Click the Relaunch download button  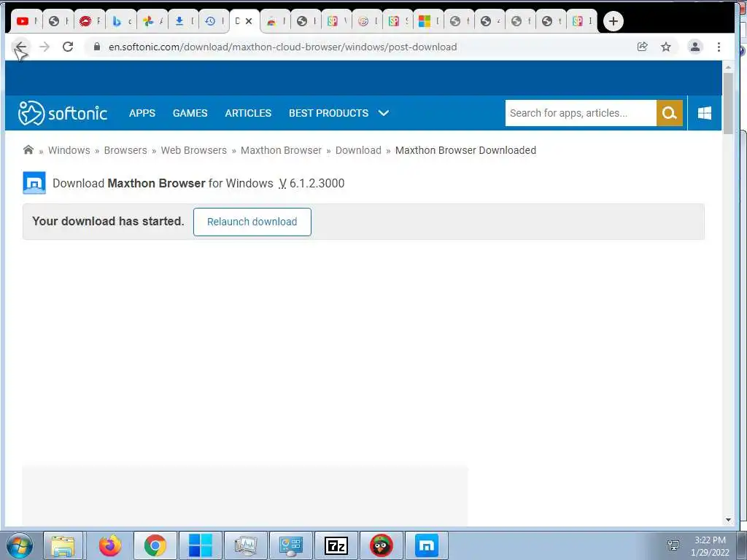point(252,222)
